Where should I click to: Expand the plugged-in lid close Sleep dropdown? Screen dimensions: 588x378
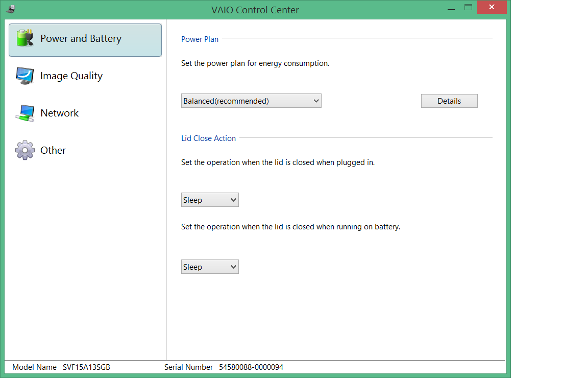(x=210, y=200)
